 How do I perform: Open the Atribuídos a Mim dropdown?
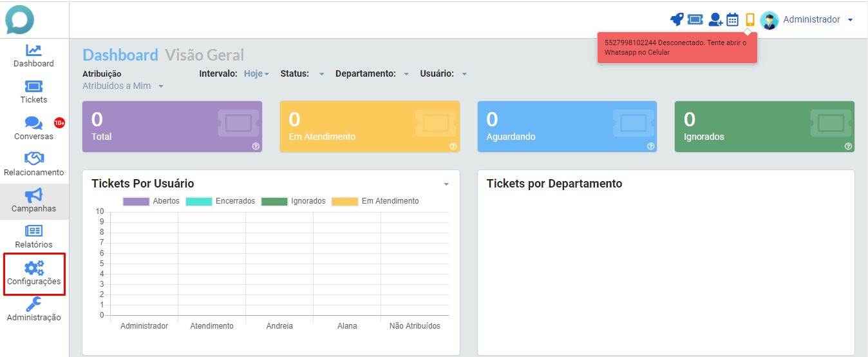pos(123,86)
